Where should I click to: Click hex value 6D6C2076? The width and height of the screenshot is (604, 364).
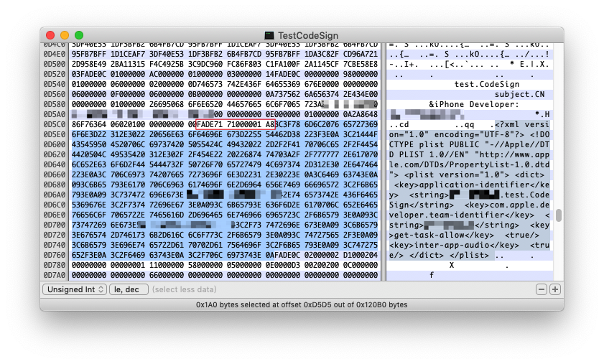(x=321, y=124)
